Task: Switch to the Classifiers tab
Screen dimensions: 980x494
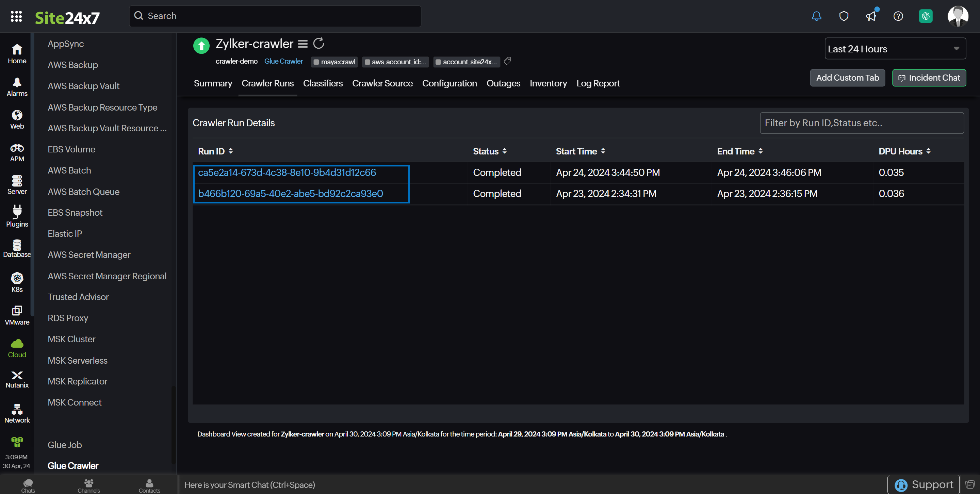Action: pos(323,83)
